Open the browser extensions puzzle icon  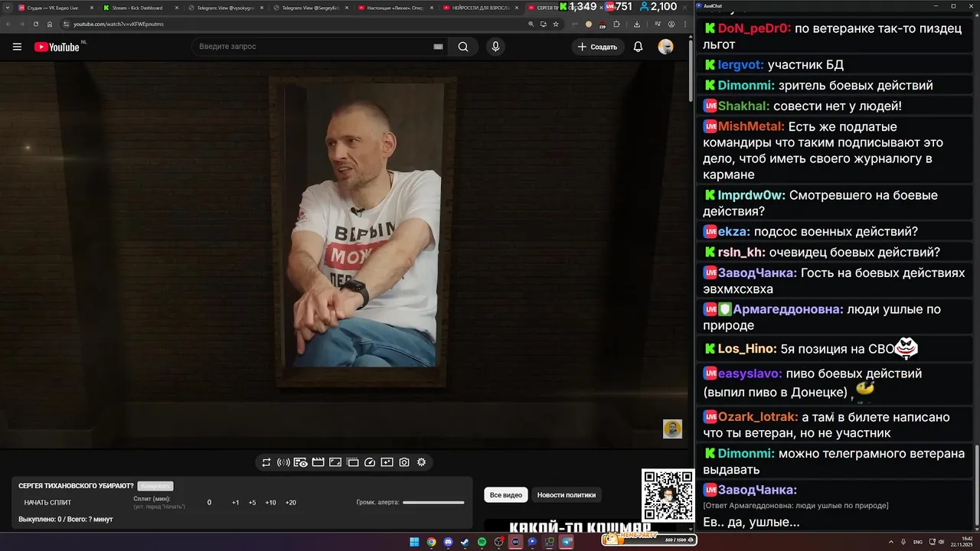point(616,24)
